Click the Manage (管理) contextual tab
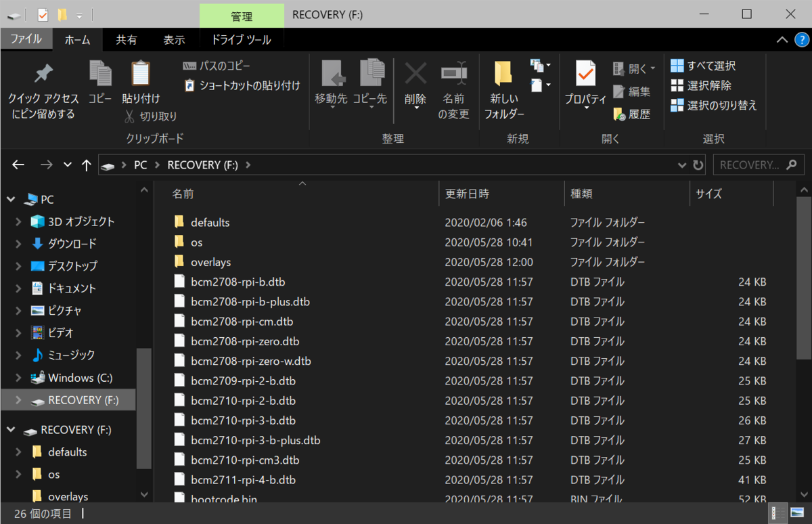812x524 pixels. click(x=242, y=16)
